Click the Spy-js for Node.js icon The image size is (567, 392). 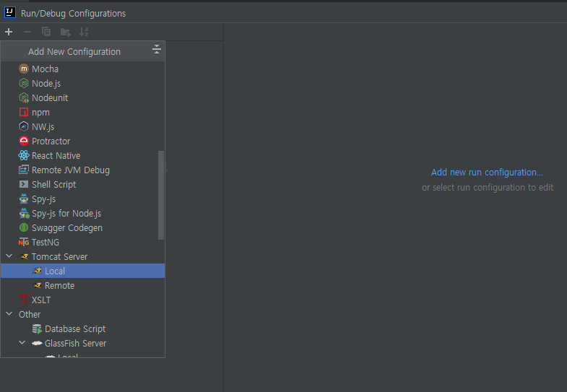point(24,213)
